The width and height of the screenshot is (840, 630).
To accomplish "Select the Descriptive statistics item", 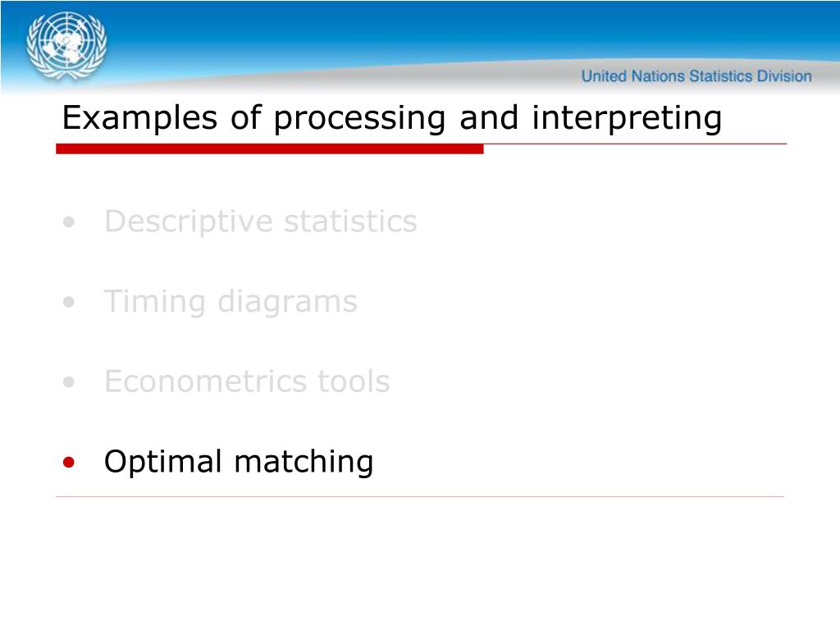I will [x=261, y=221].
